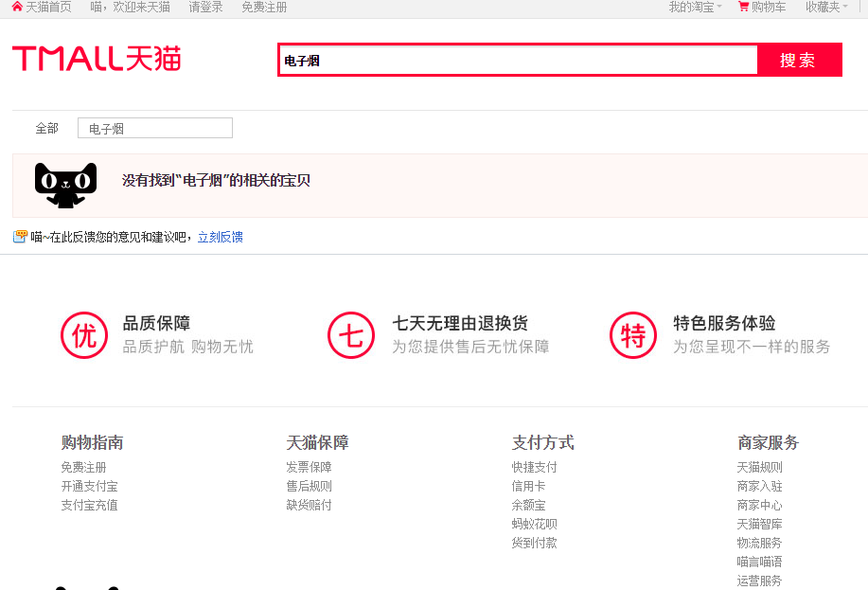Screen dimensions: 868x590
Task: Open 天猫智库 link
Action: (759, 524)
